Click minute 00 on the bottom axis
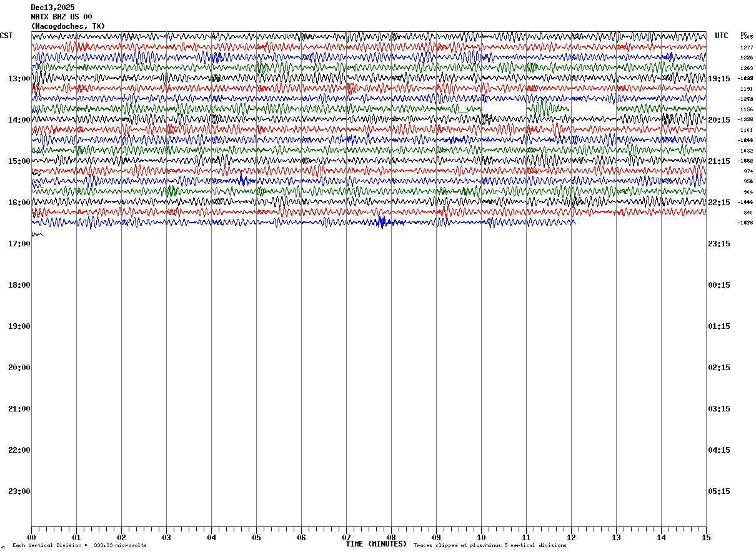 click(x=31, y=537)
